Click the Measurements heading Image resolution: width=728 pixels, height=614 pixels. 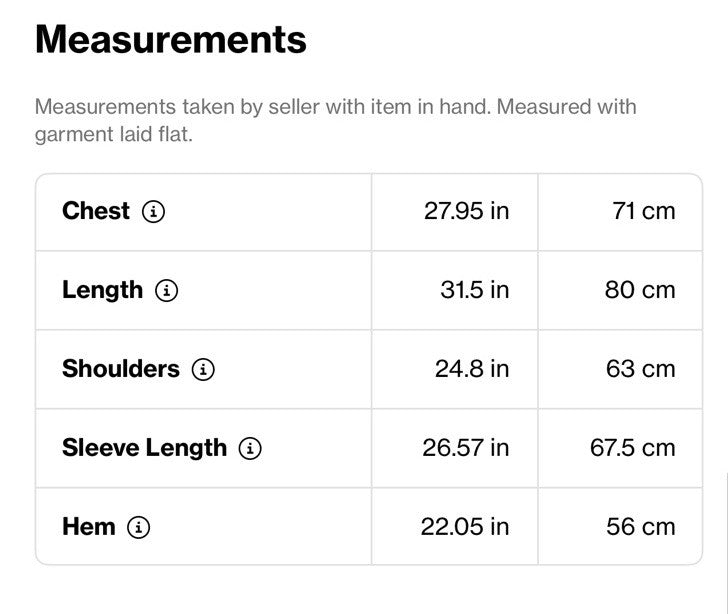pyautogui.click(x=171, y=39)
